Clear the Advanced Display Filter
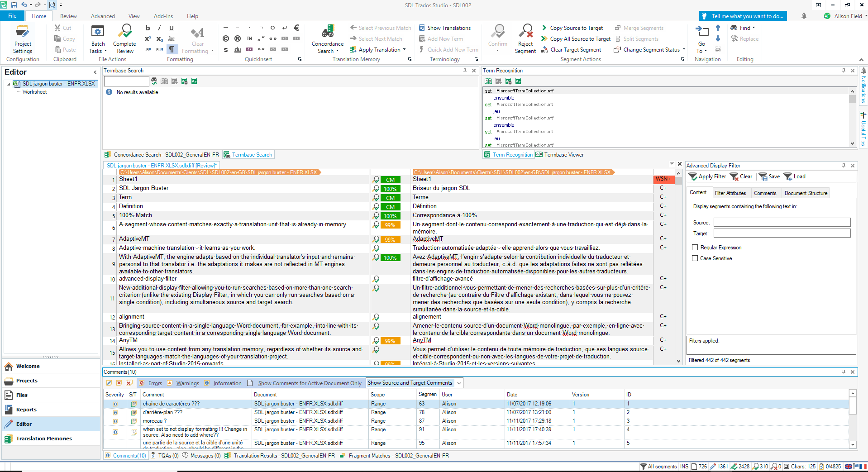The width and height of the screenshot is (868, 472). 741,176
